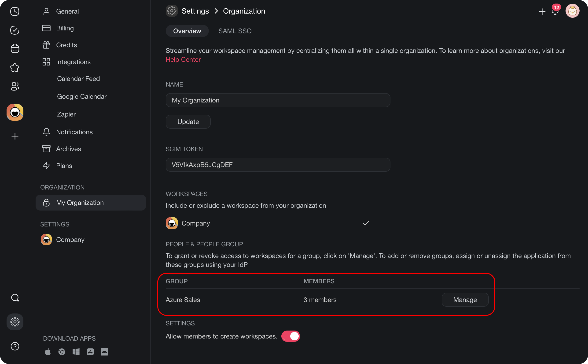
Task: Switch to the SAML SSO tab
Action: 235,31
